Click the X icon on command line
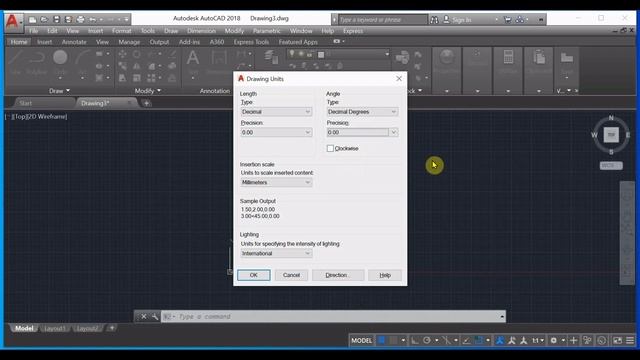Viewport: 640px width, 360px height. pyautogui.click(x=144, y=316)
